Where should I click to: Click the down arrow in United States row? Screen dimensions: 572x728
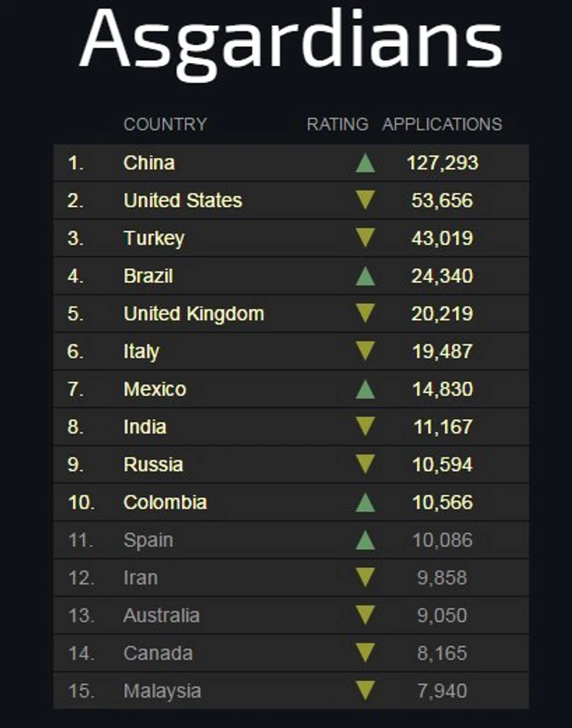(366, 200)
